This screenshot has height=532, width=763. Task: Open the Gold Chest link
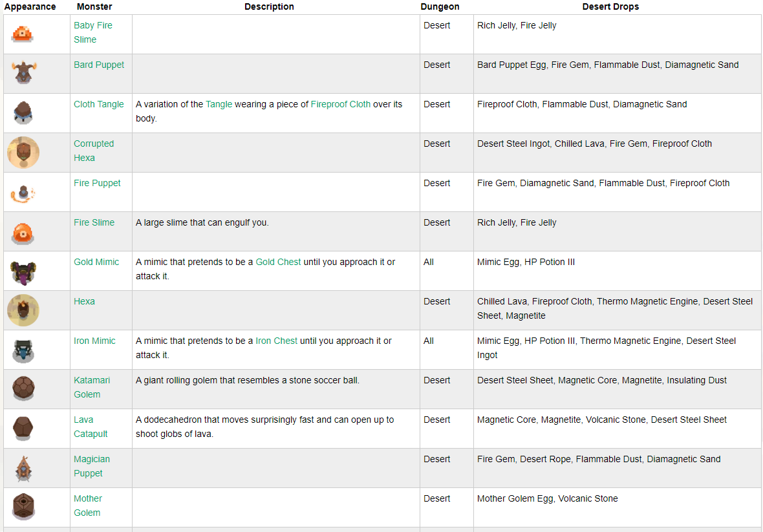pyautogui.click(x=278, y=262)
